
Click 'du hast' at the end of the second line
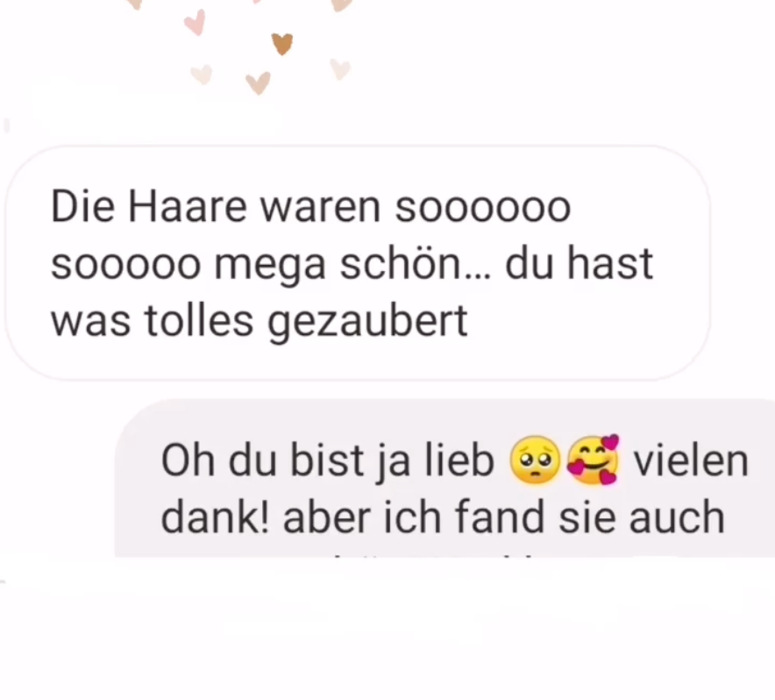click(x=579, y=263)
